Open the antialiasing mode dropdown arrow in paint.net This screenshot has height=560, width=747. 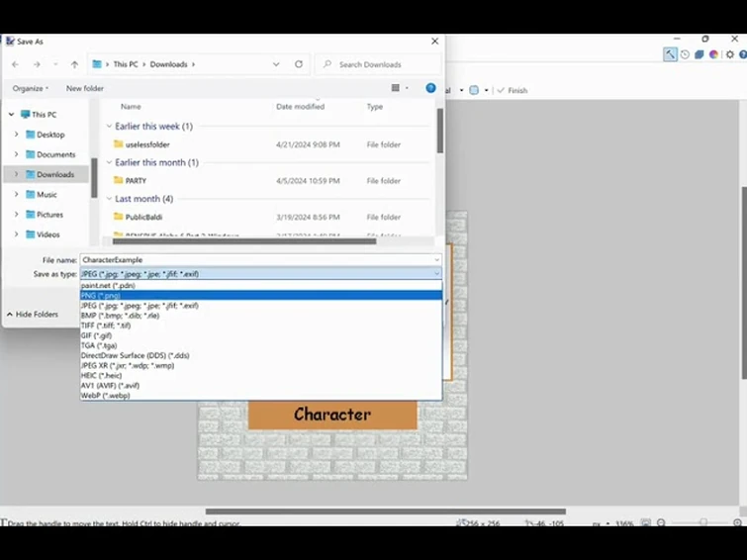(x=461, y=90)
